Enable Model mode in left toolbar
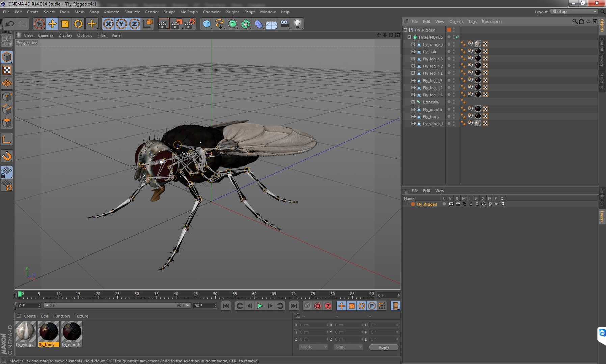This screenshot has height=364, width=606. [7, 57]
